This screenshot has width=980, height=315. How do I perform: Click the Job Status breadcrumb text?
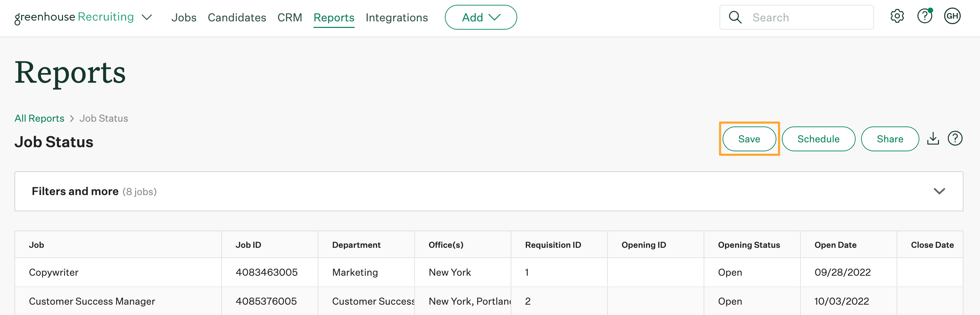(103, 118)
